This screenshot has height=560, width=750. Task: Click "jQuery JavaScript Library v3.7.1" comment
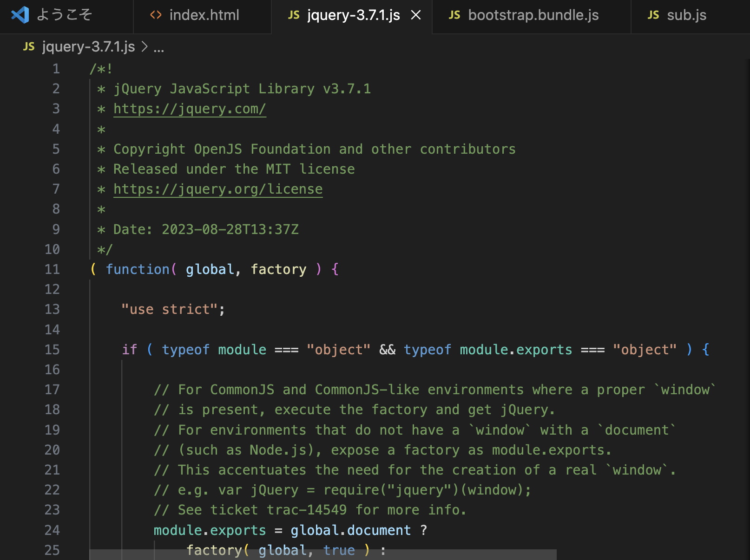pos(242,89)
